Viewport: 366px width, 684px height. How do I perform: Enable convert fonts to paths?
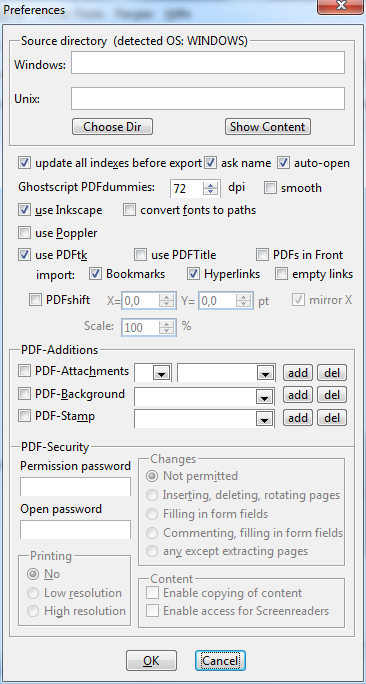130,210
